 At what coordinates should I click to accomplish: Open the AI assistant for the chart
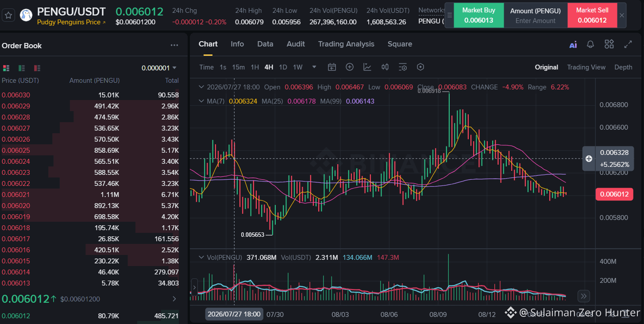573,44
